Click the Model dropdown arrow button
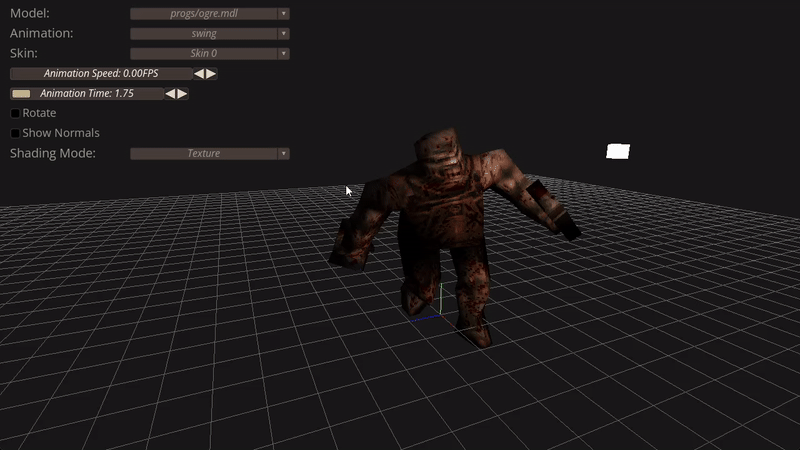 (284, 14)
